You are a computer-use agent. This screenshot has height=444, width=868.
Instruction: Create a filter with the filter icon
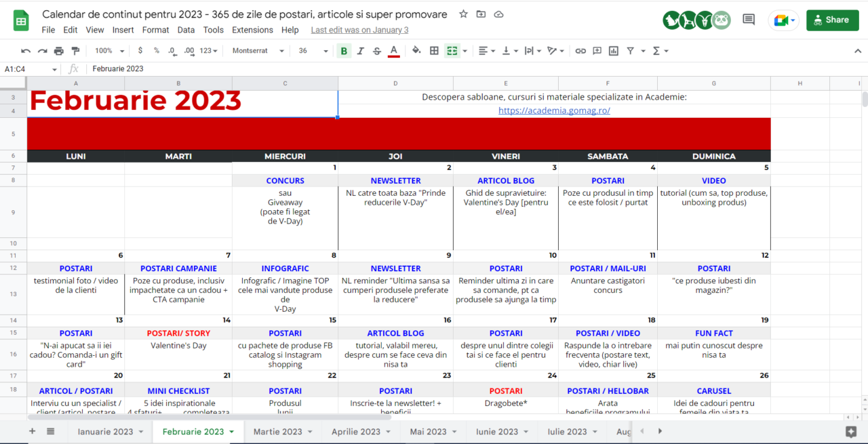pos(632,50)
